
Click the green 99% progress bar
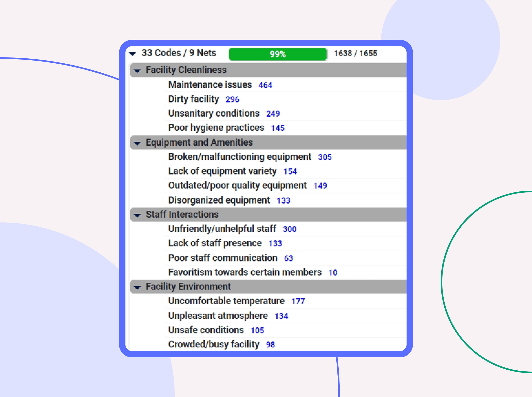[278, 54]
